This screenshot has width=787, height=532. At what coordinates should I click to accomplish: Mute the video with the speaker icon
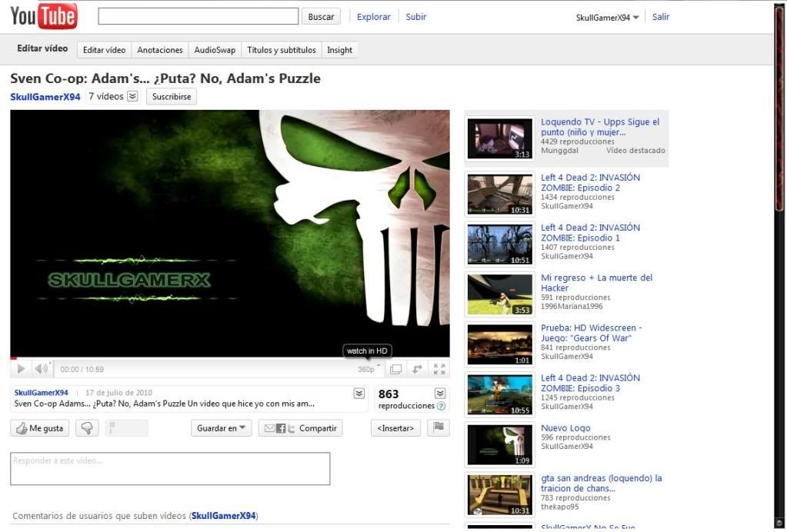coord(41,369)
